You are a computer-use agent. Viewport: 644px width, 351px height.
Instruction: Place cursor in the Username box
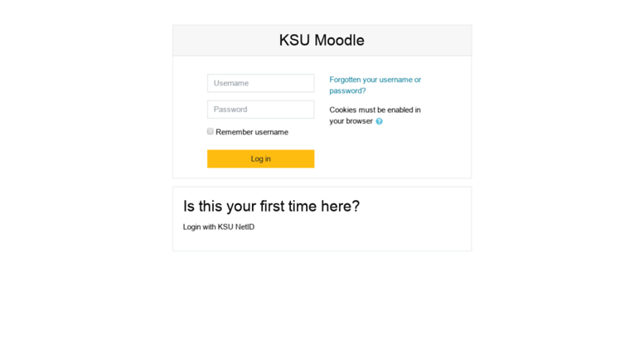click(261, 83)
